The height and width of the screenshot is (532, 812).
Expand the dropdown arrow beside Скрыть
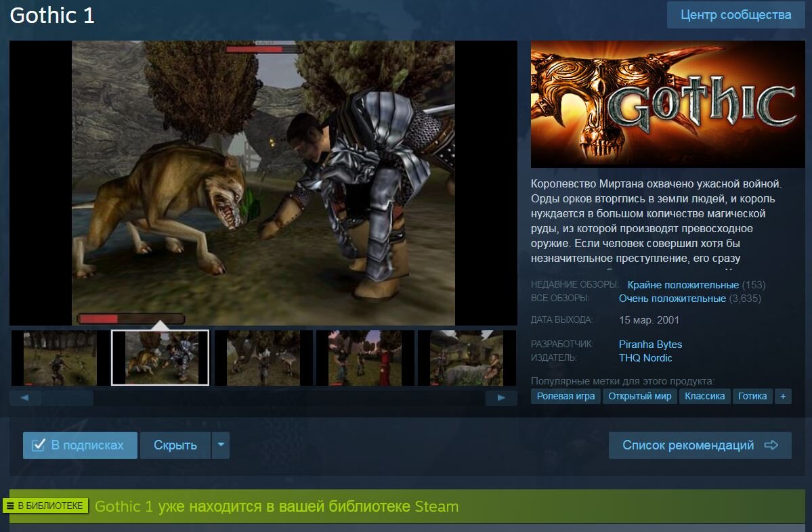point(221,445)
